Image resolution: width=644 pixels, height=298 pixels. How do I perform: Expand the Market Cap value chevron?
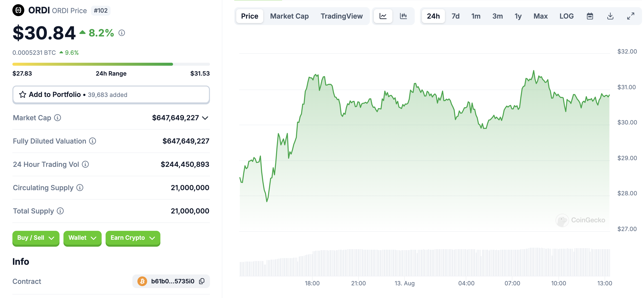205,118
